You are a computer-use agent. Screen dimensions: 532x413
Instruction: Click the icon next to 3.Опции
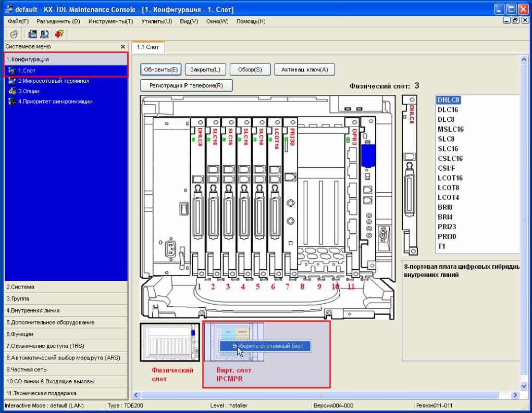pyautogui.click(x=12, y=91)
